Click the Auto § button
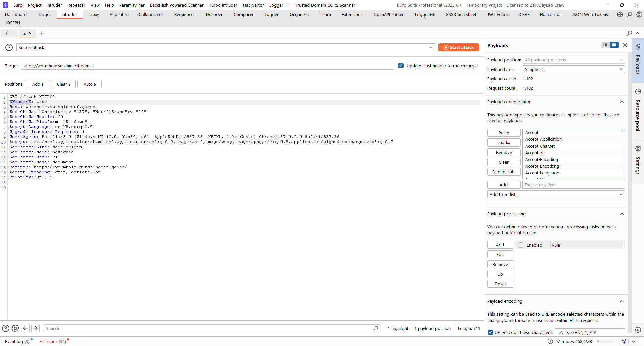The image size is (644, 346). coord(90,84)
